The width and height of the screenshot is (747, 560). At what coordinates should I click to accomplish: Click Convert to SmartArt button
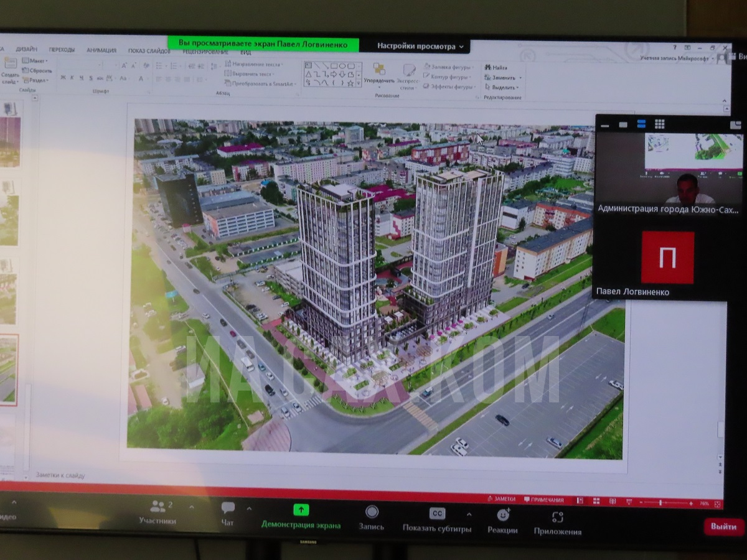pos(260,83)
